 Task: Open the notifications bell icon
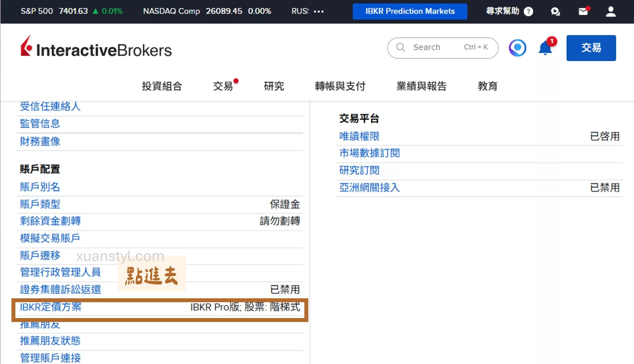(545, 48)
